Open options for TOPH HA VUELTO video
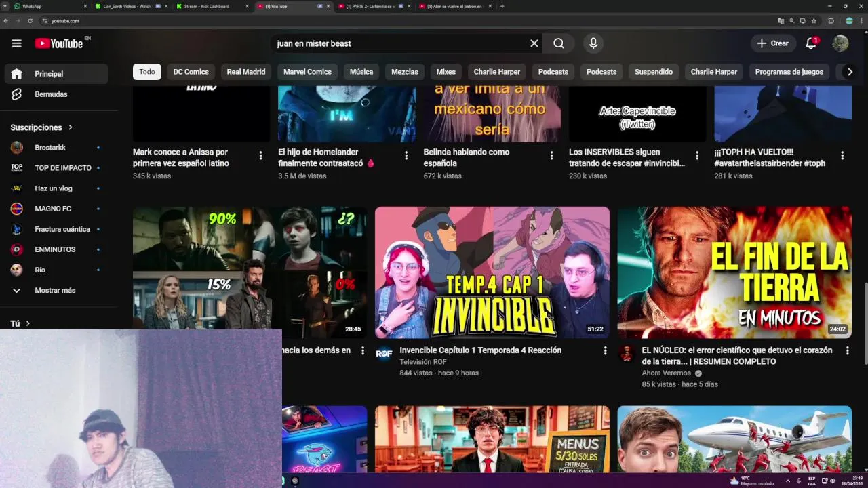Screen dimensions: 868x488 (842, 156)
